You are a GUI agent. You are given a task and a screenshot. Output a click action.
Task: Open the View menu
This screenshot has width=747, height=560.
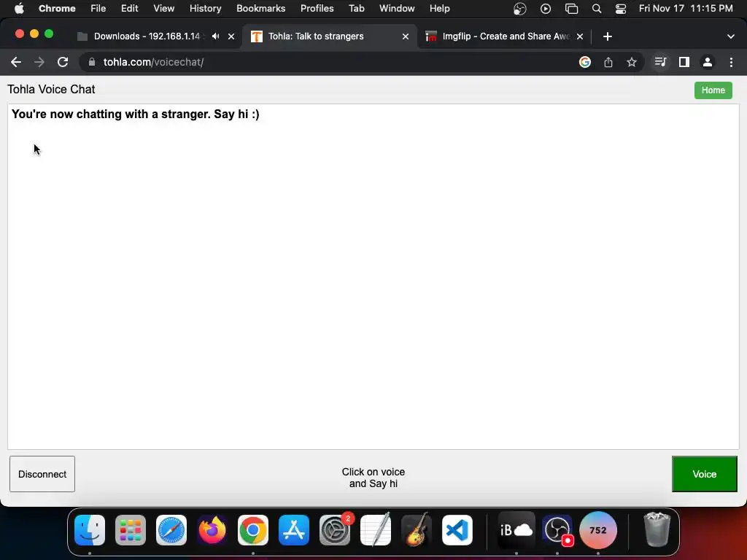[x=164, y=9]
